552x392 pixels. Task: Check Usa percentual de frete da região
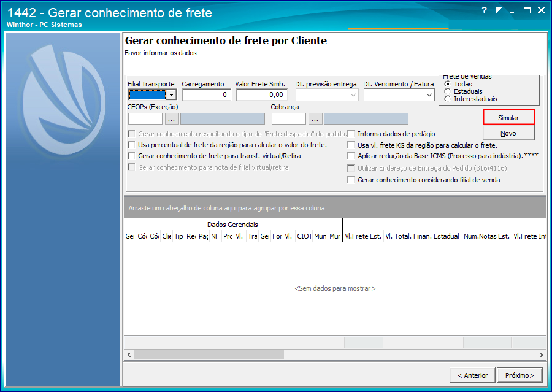tap(131, 145)
